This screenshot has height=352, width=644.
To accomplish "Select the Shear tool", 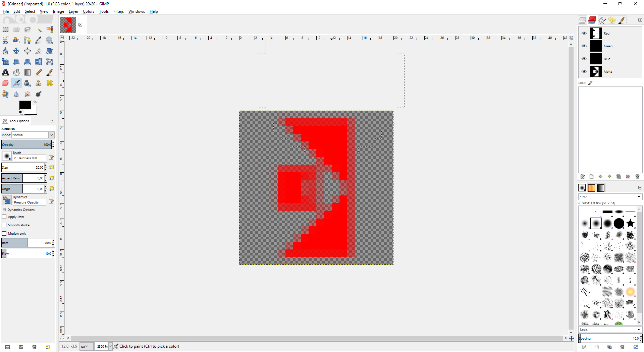I will (16, 62).
